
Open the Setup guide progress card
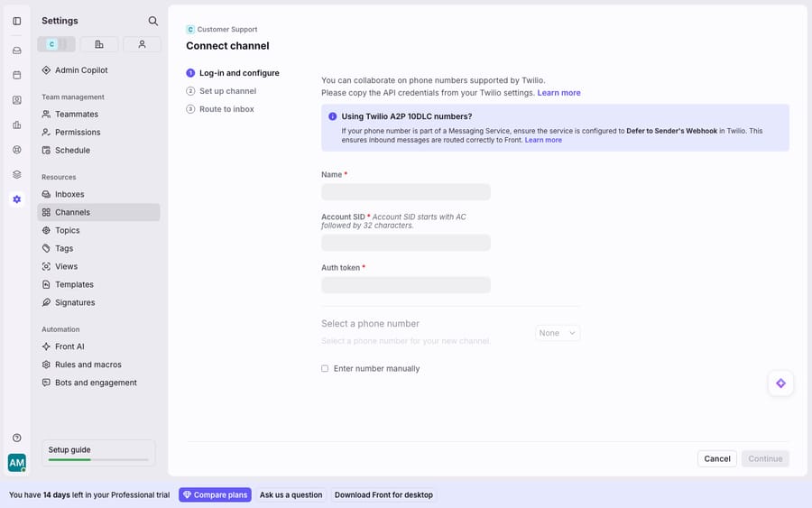tap(98, 453)
